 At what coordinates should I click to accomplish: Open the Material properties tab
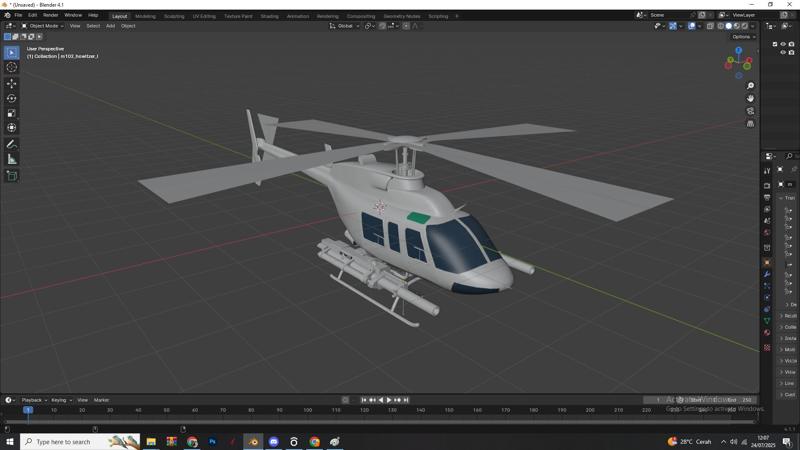pyautogui.click(x=767, y=333)
